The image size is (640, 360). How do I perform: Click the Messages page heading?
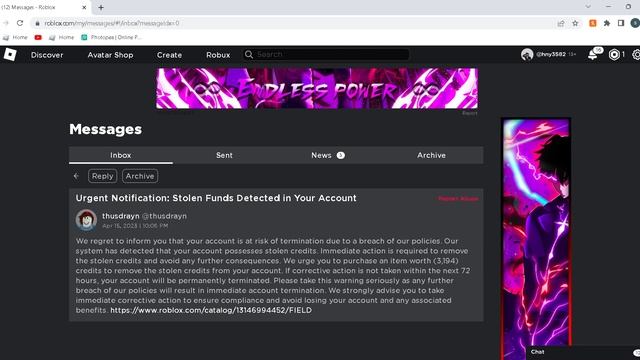[106, 129]
